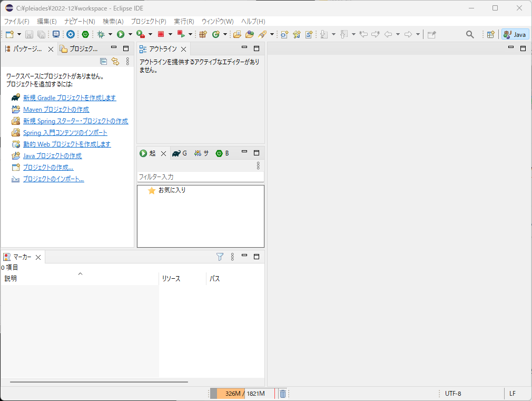This screenshot has width=532, height=401.
Task: Expand the New Java Class dropdown arrow
Action: (225, 34)
